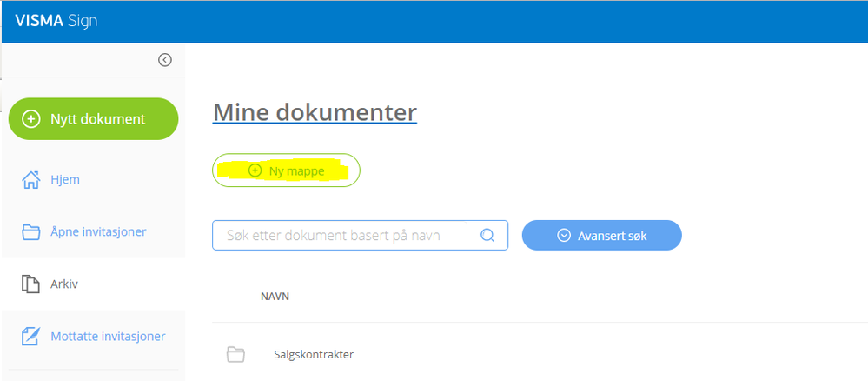Open the Salgskontrakter folder
This screenshot has width=868, height=381.
coord(314,354)
